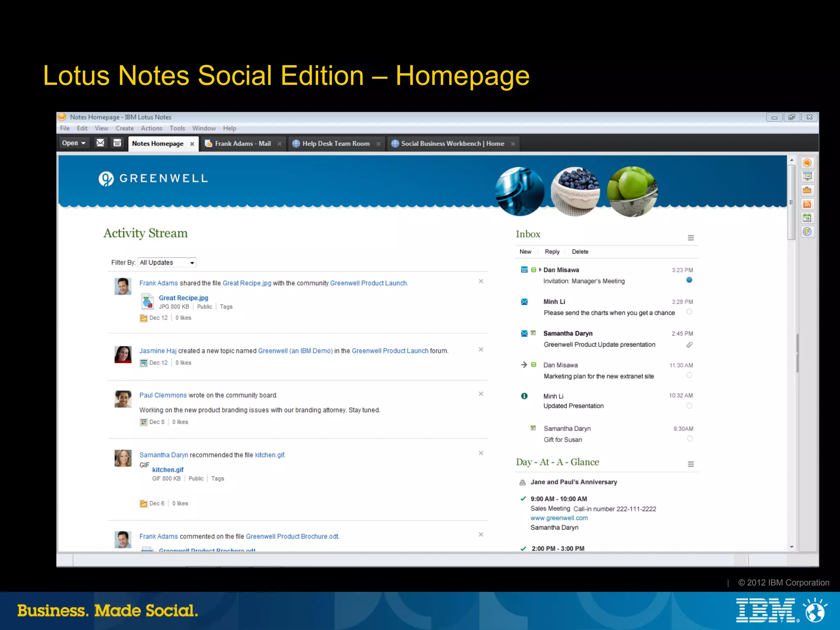
Task: Click the Greenwell logo in the banner
Action: [153, 178]
